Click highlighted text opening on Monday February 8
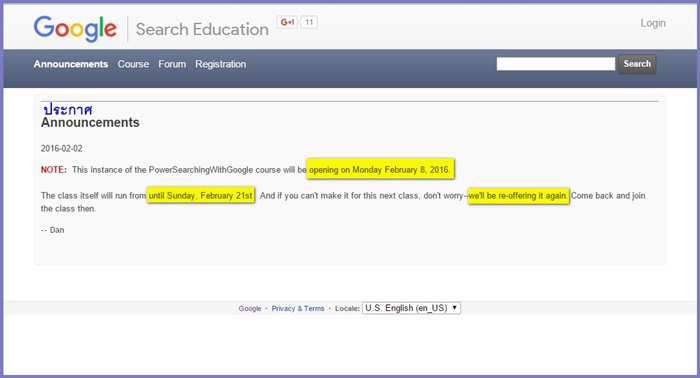The image size is (700, 378). (x=380, y=169)
